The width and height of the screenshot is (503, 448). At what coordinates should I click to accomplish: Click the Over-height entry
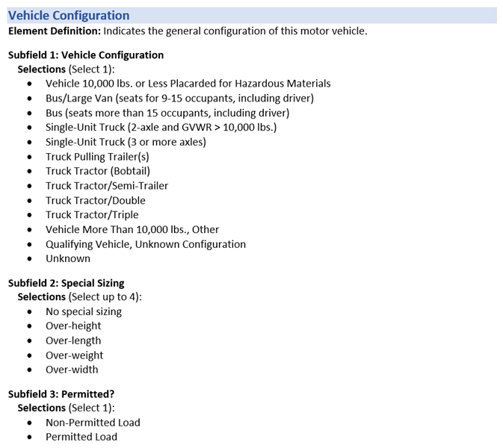[x=73, y=326]
